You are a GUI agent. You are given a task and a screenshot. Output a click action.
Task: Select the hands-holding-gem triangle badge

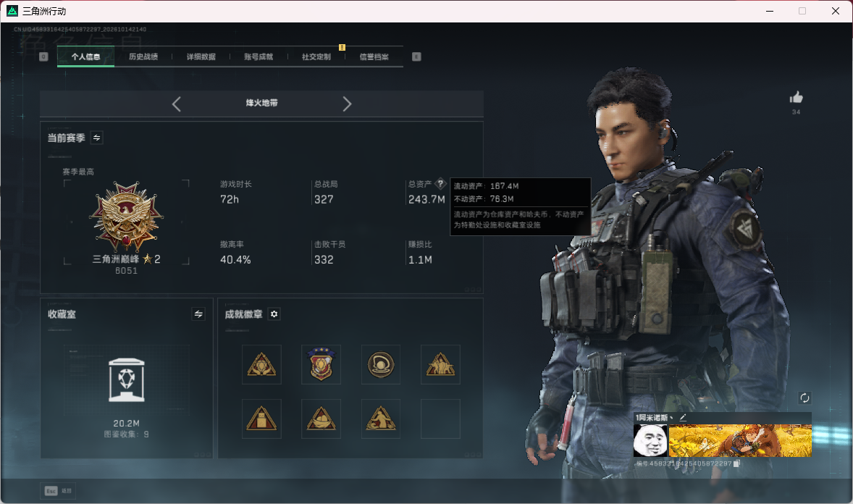pyautogui.click(x=261, y=365)
